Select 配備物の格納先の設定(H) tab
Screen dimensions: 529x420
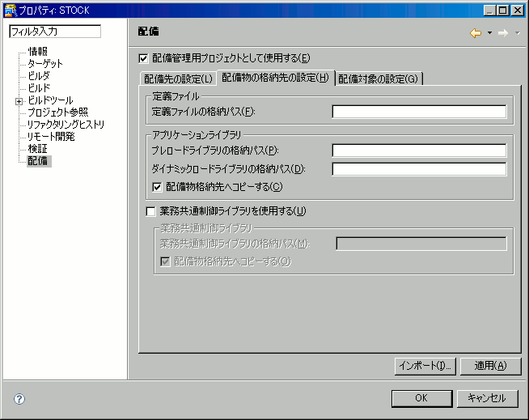[x=275, y=78]
